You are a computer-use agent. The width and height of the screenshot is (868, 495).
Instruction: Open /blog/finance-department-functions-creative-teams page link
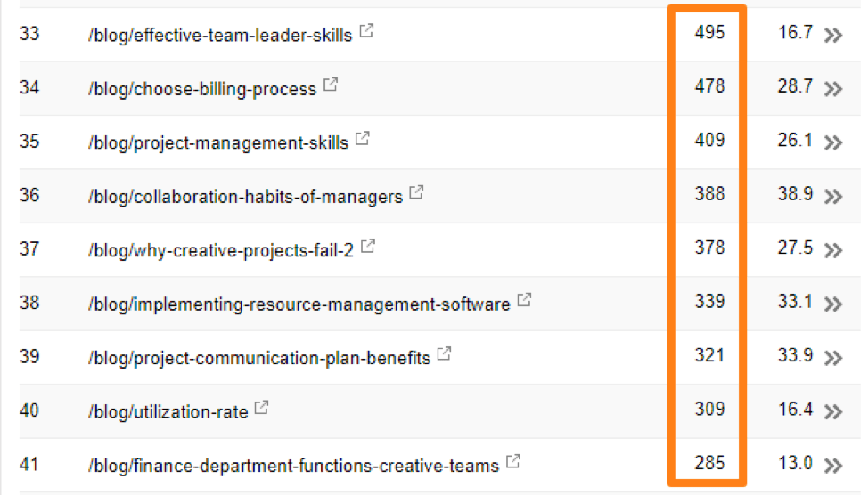point(293,466)
